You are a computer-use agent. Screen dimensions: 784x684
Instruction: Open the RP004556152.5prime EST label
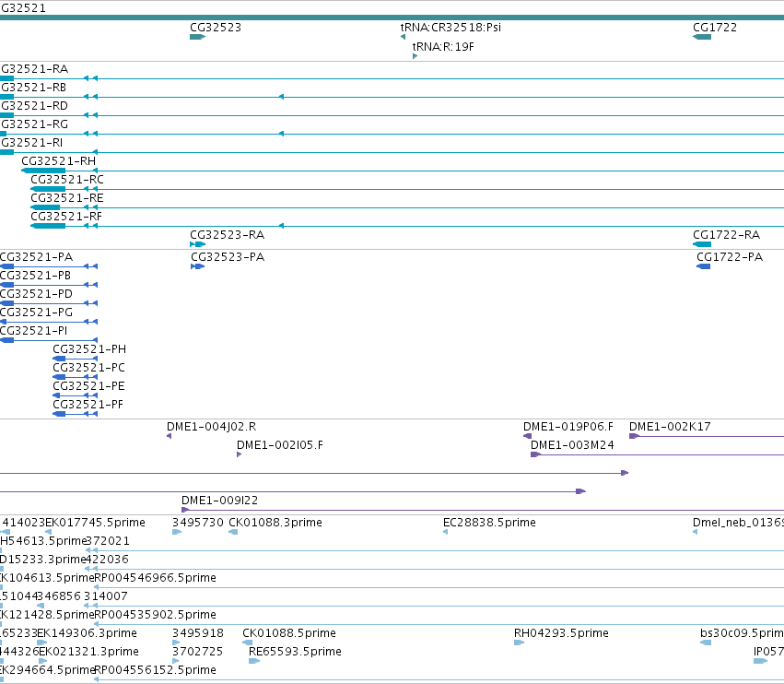pos(156,670)
